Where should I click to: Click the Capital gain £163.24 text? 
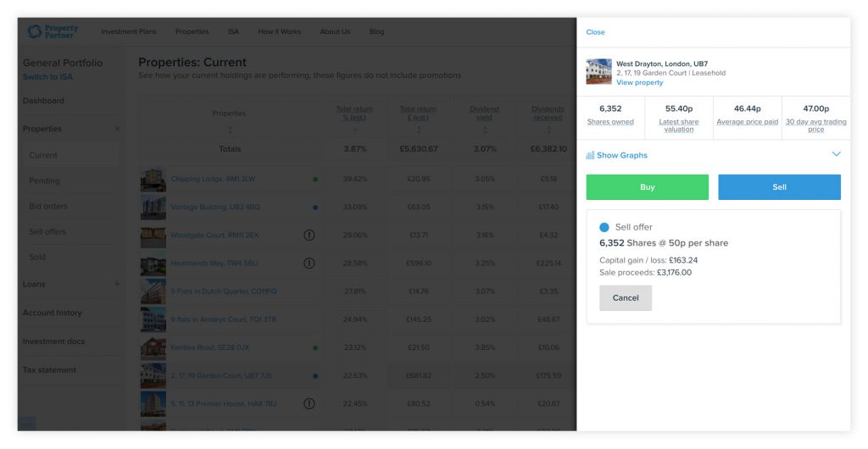coord(648,260)
